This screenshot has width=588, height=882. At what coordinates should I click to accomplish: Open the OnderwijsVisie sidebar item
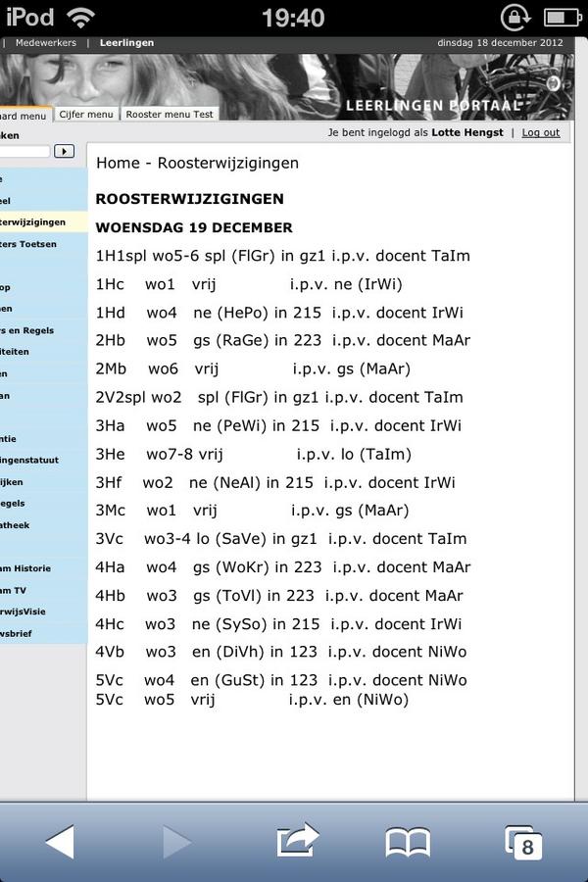coord(43,612)
